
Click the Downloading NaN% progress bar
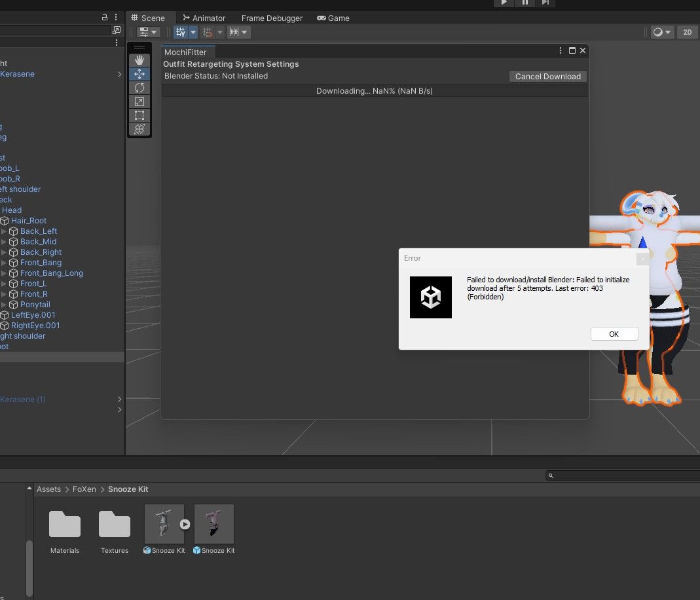(x=375, y=90)
